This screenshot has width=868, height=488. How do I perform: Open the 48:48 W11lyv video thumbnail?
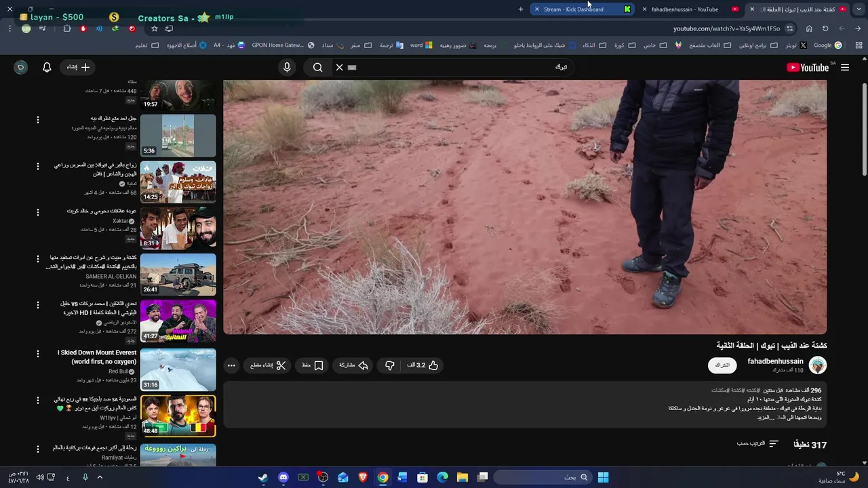(178, 415)
